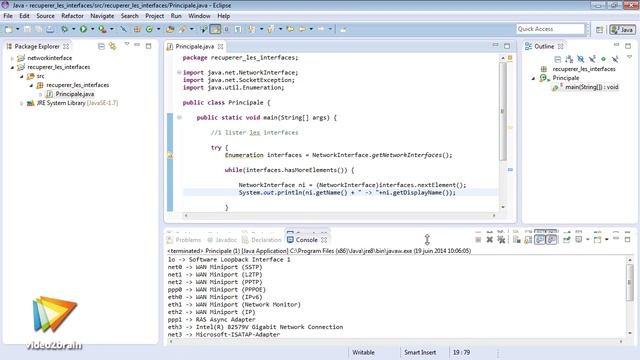Open Package Explorer View Menu triangle

(127, 44)
